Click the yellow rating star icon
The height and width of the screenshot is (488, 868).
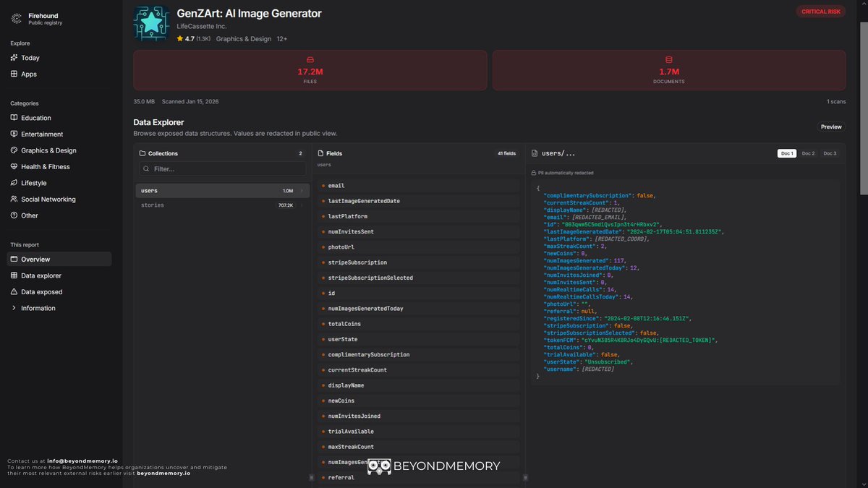pyautogui.click(x=180, y=39)
